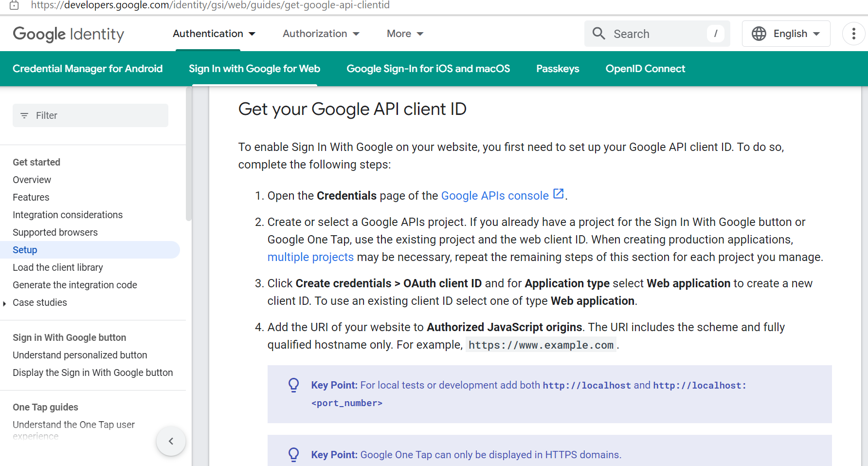Open Generate the integration code page

pos(75,285)
